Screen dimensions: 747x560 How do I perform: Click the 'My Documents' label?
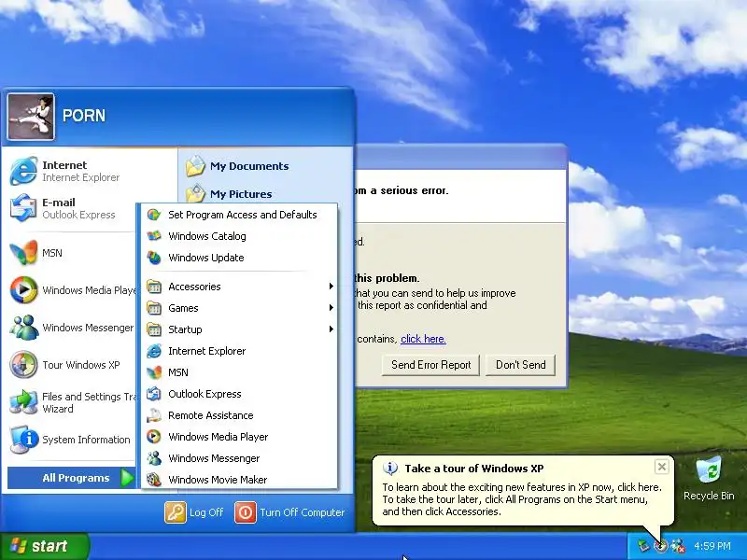[249, 166]
